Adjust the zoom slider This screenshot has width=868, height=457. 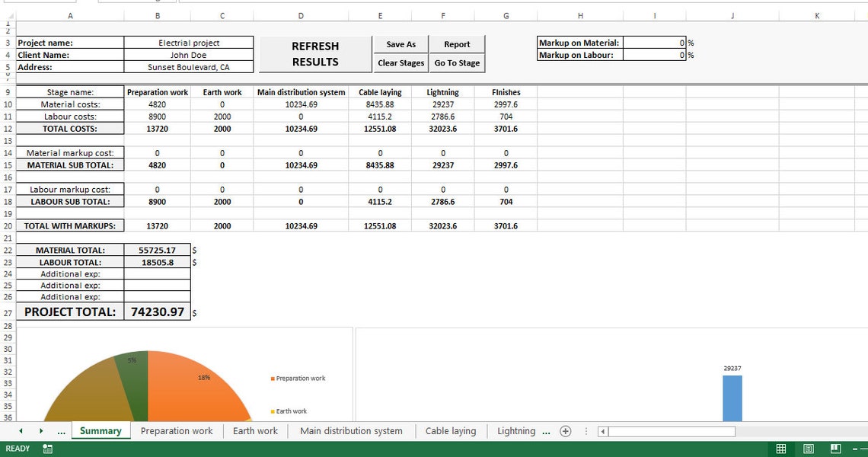[x=865, y=449]
